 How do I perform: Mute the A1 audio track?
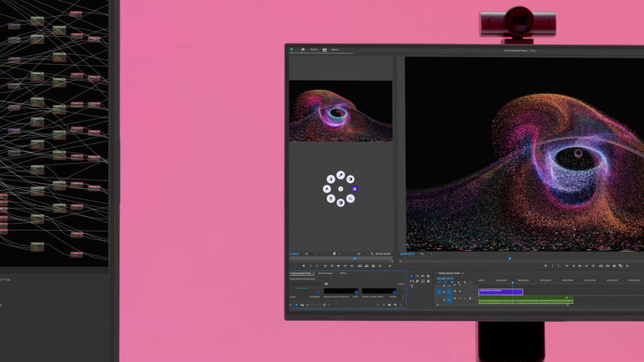click(x=460, y=298)
